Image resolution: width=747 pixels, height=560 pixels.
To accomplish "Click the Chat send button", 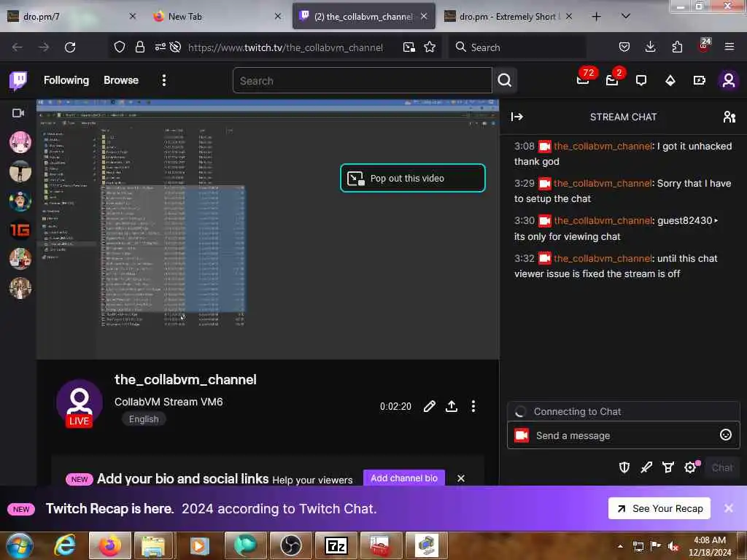I will 722,467.
